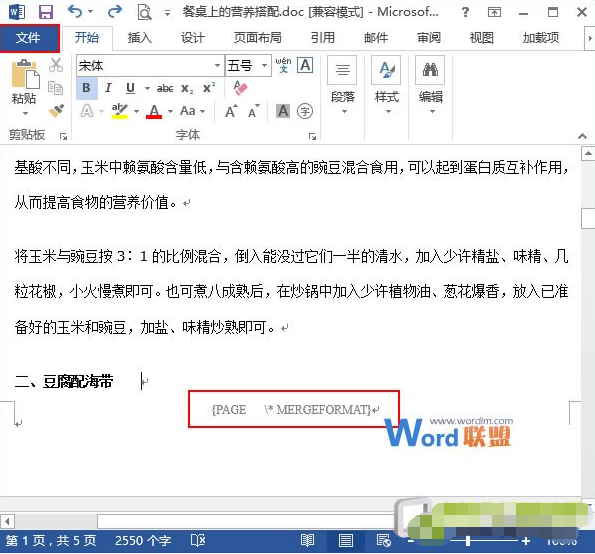Click the Cut scissors icon
This screenshot has width=595, height=554.
[x=56, y=65]
